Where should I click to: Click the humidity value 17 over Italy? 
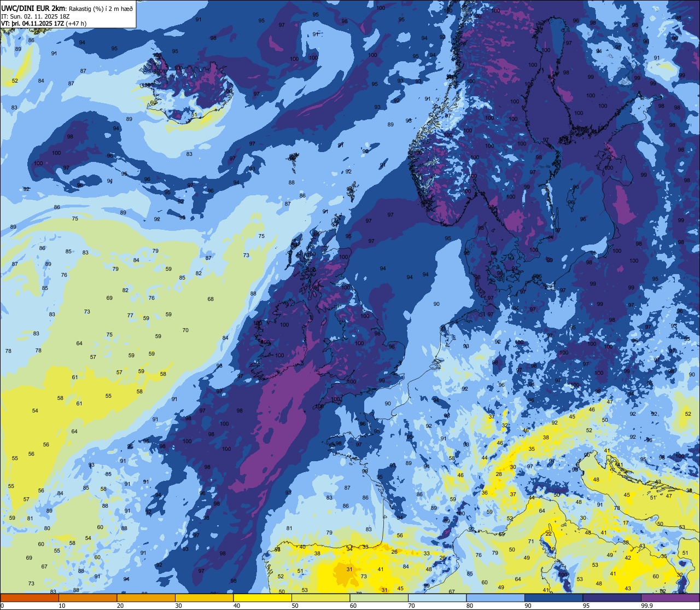[x=626, y=523]
